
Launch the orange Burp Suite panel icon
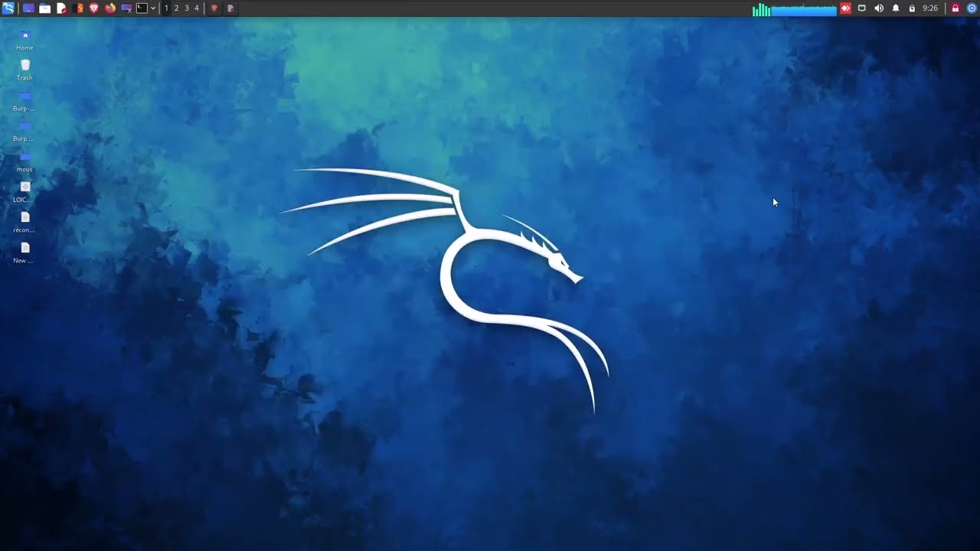80,8
